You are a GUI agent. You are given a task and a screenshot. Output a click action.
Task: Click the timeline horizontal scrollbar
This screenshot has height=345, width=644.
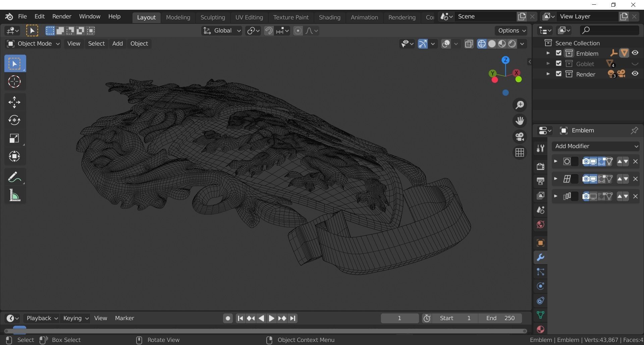click(265, 331)
